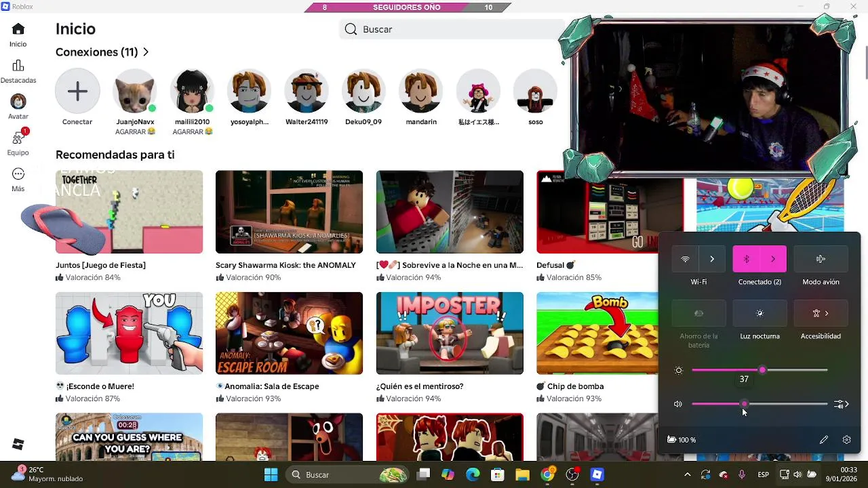
Task: Open mandarin's profile avatar
Action: coord(421,91)
